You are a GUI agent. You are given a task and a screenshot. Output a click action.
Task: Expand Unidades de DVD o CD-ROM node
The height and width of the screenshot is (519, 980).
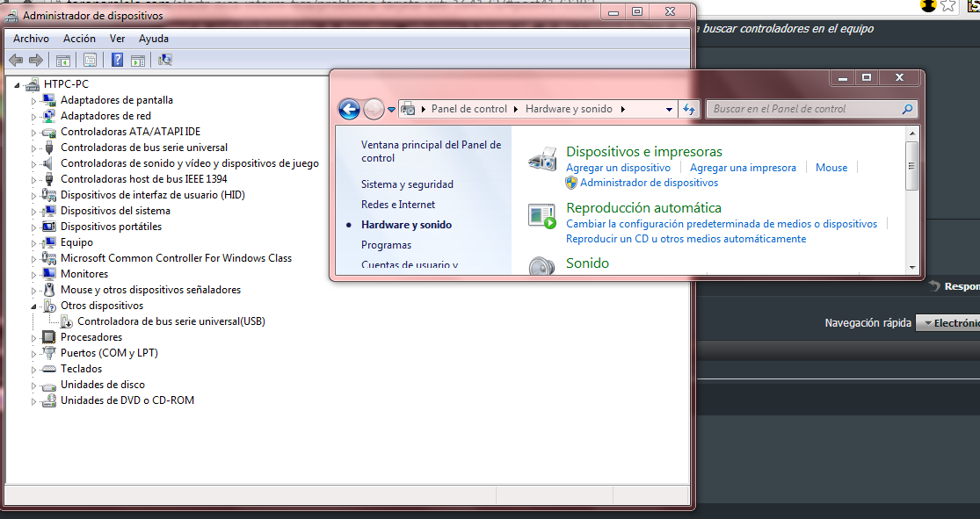coord(33,401)
